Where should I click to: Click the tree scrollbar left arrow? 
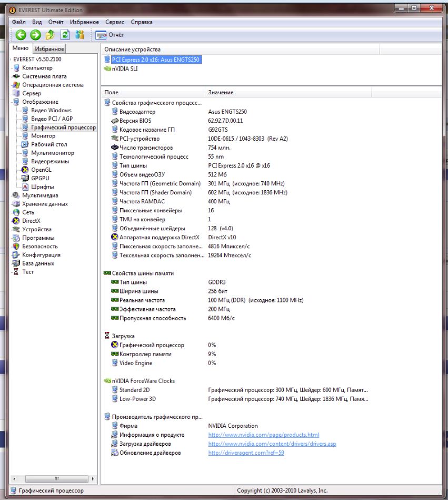14,478
